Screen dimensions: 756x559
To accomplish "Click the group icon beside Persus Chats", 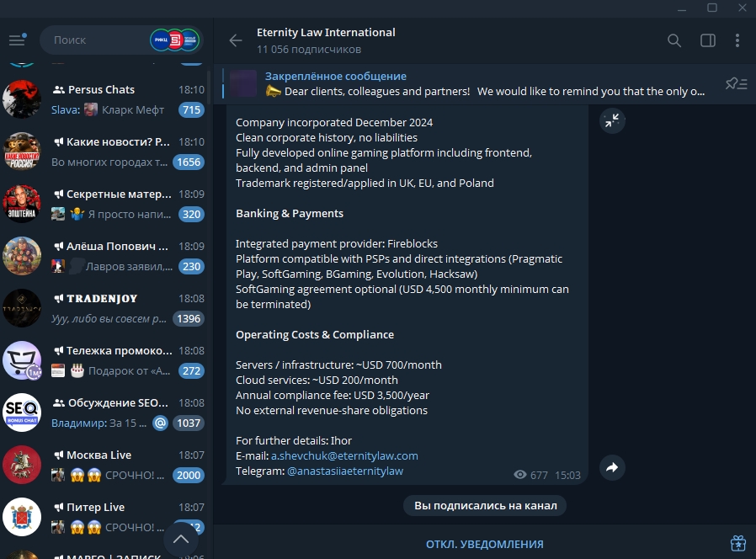I will point(58,90).
